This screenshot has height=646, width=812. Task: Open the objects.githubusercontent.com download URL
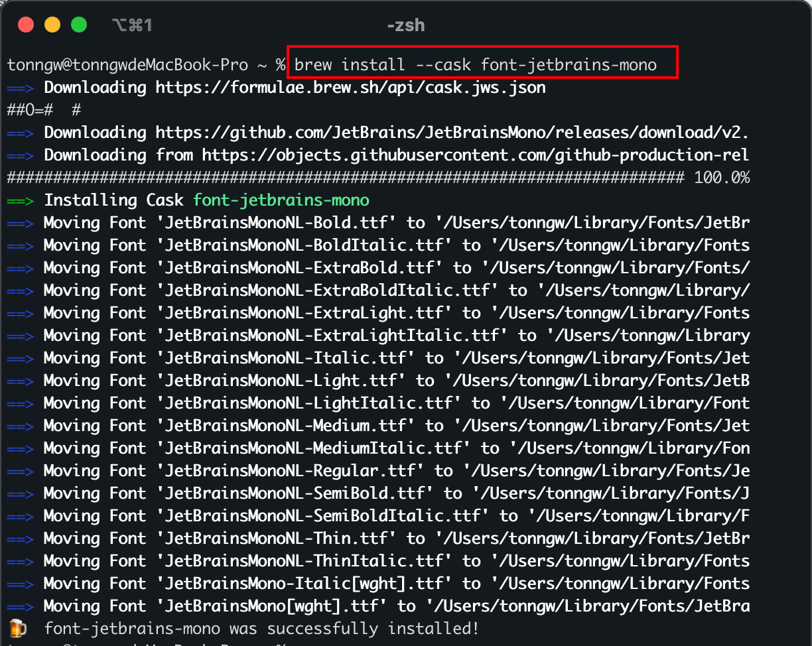click(476, 155)
